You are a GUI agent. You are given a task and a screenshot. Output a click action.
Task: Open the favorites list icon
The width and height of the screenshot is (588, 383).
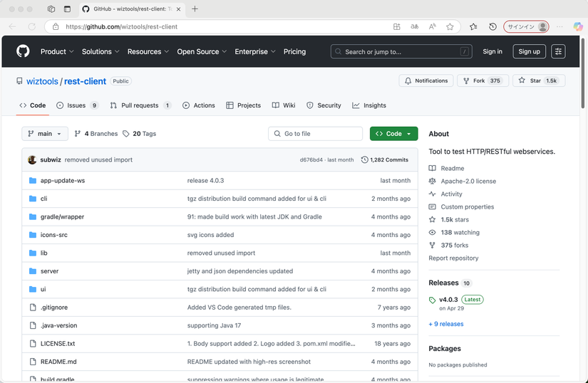click(473, 26)
